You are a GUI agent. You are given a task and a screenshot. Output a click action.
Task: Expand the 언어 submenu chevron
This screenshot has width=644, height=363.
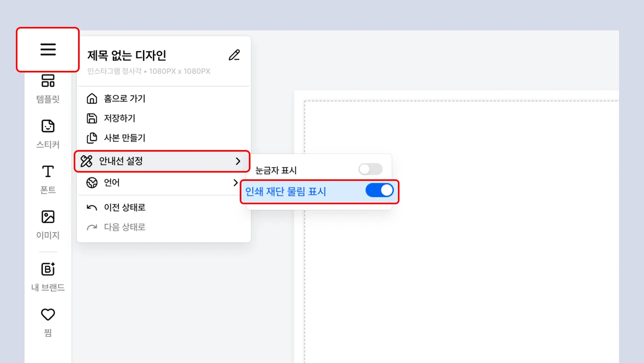pos(236,182)
